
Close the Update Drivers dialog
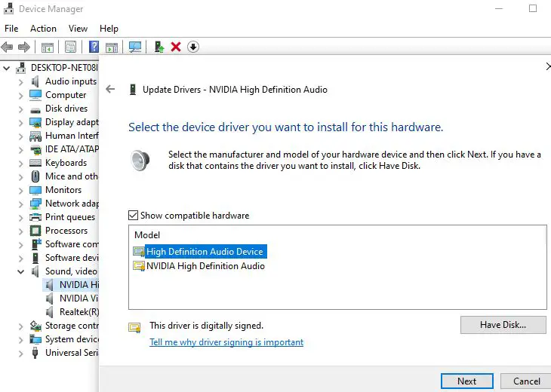pyautogui.click(x=548, y=66)
